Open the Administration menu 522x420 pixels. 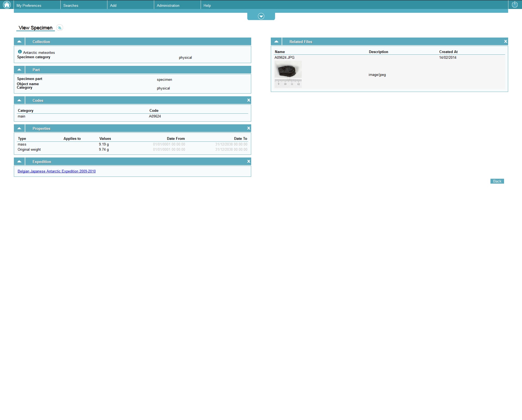[168, 5]
